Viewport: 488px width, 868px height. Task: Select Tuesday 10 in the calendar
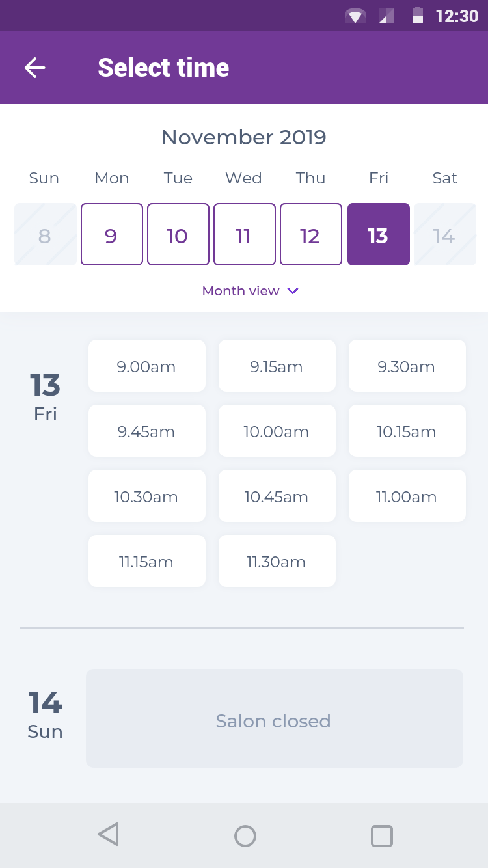(x=178, y=234)
